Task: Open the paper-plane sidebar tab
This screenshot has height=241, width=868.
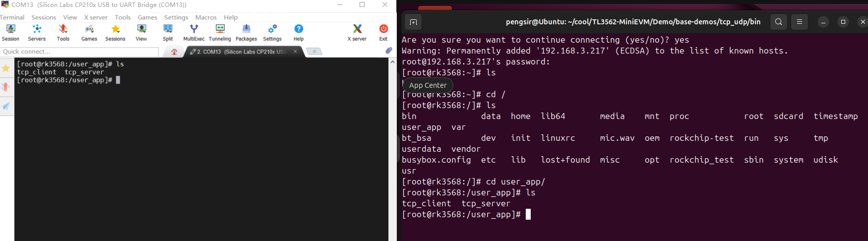Action: click(x=6, y=106)
